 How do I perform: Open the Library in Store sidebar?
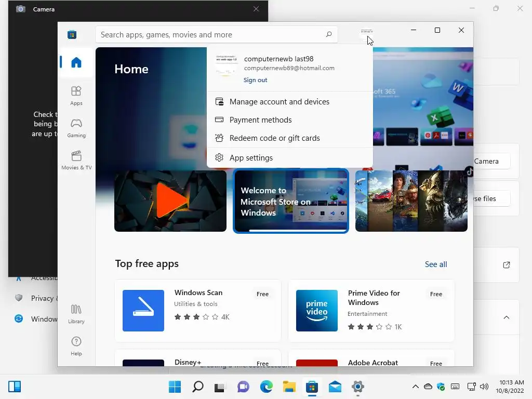point(76,314)
